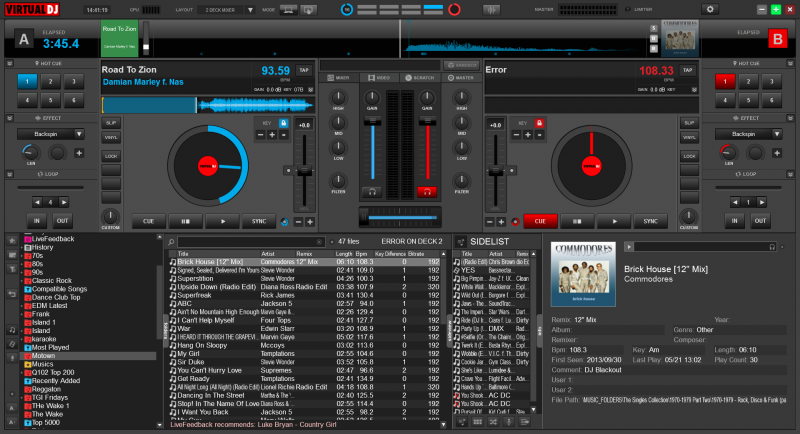Click the grid view icon below the sidelist

(478, 422)
